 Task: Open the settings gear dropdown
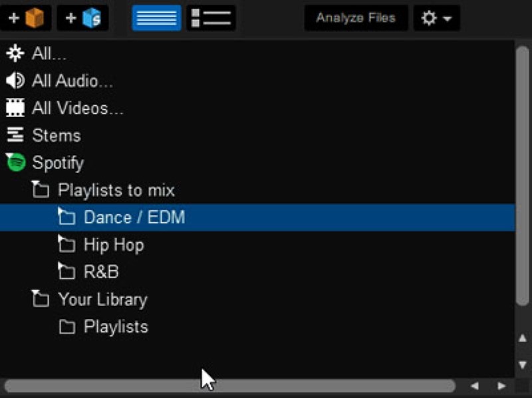(436, 18)
